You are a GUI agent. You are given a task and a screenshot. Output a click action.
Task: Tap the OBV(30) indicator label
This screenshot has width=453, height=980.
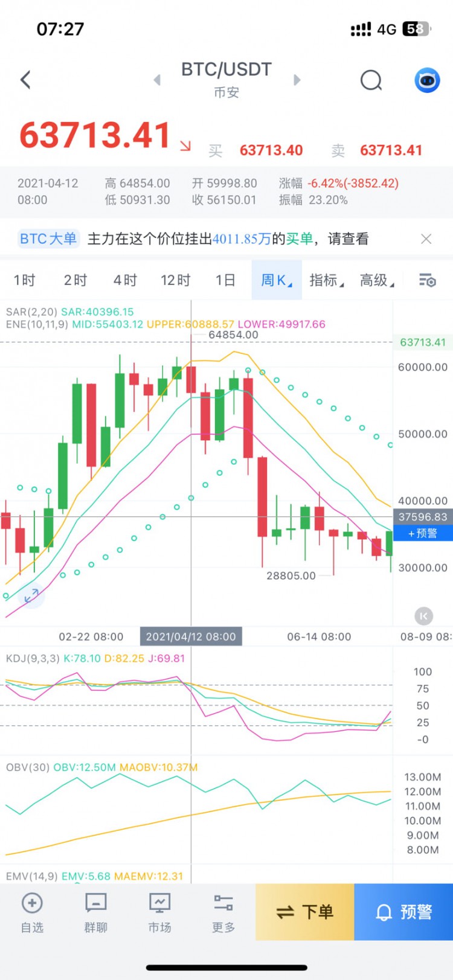click(x=28, y=767)
